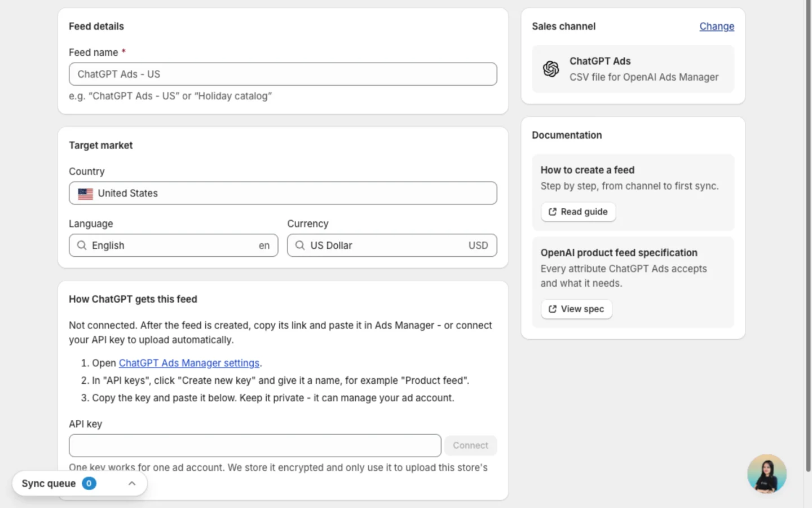Click the search icon in Language field
Viewport: 812px width, 508px height.
pos(82,246)
